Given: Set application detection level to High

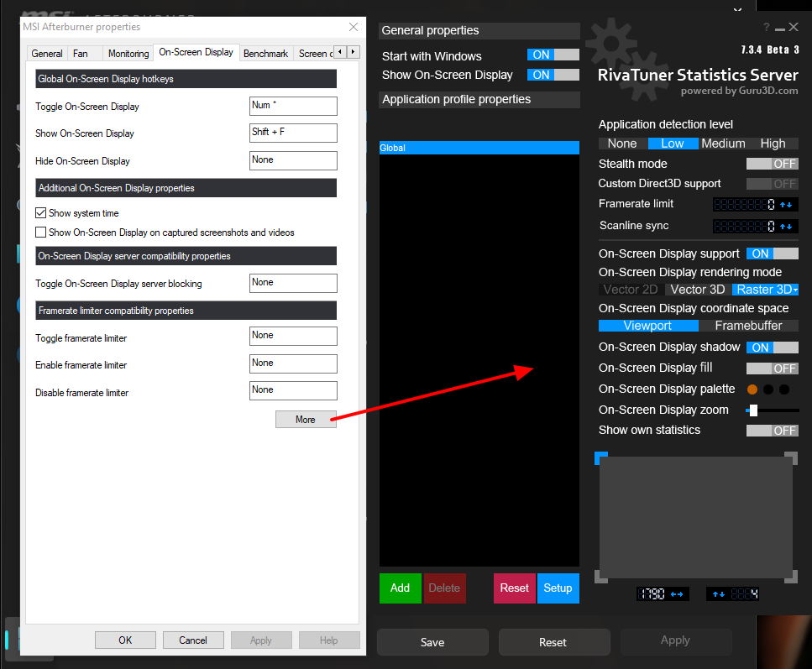Looking at the screenshot, I should click(773, 144).
